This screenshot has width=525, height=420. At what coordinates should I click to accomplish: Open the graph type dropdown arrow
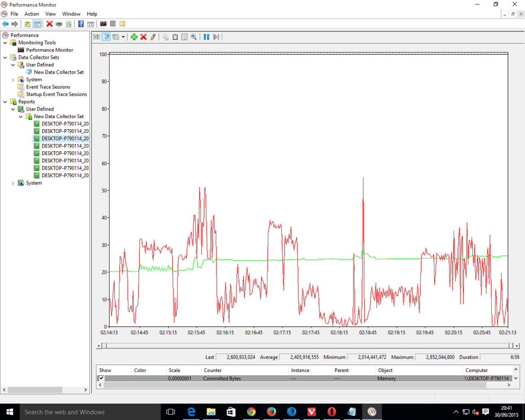(x=123, y=37)
